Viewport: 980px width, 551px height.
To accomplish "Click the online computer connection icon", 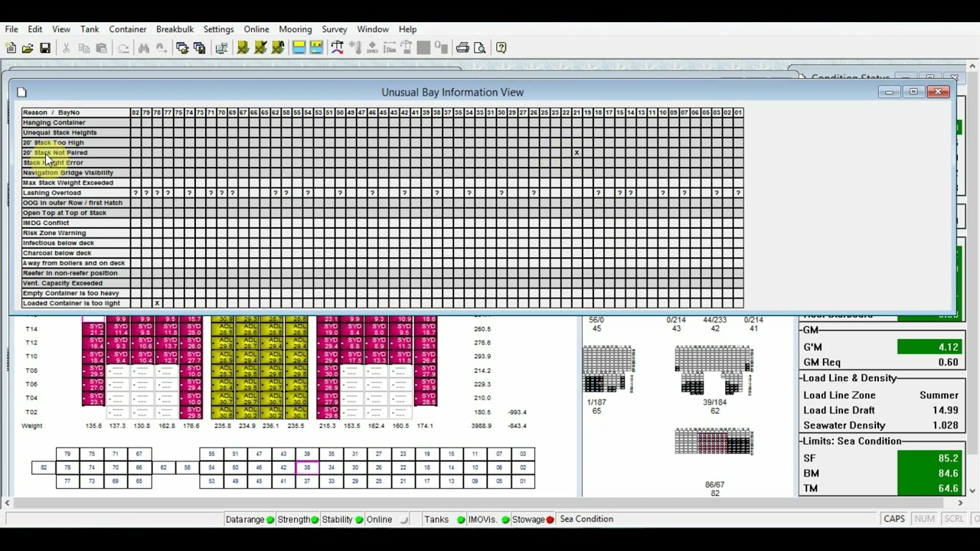I will point(221,48).
